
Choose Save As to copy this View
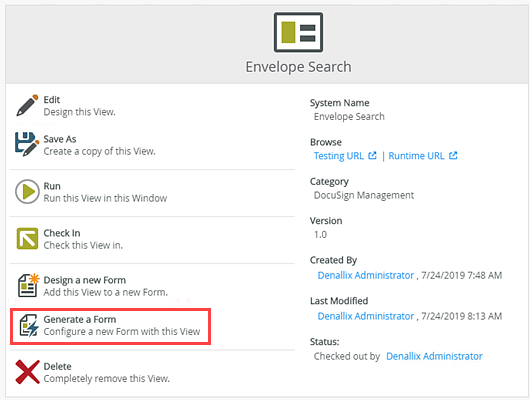pos(60,139)
